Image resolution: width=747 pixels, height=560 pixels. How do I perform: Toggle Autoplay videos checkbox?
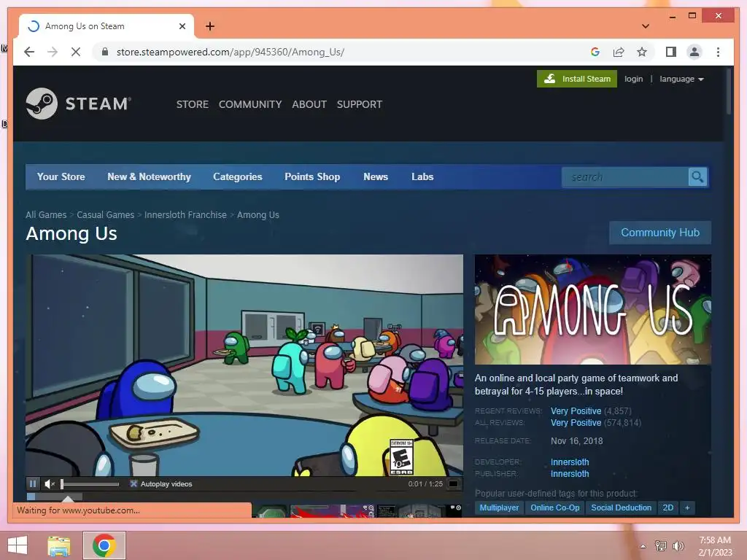(133, 484)
